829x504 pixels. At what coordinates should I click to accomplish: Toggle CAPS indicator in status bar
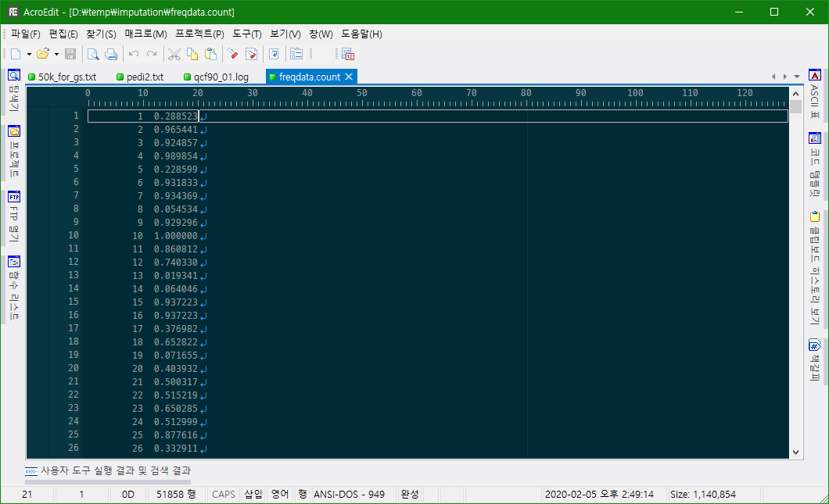click(x=223, y=495)
